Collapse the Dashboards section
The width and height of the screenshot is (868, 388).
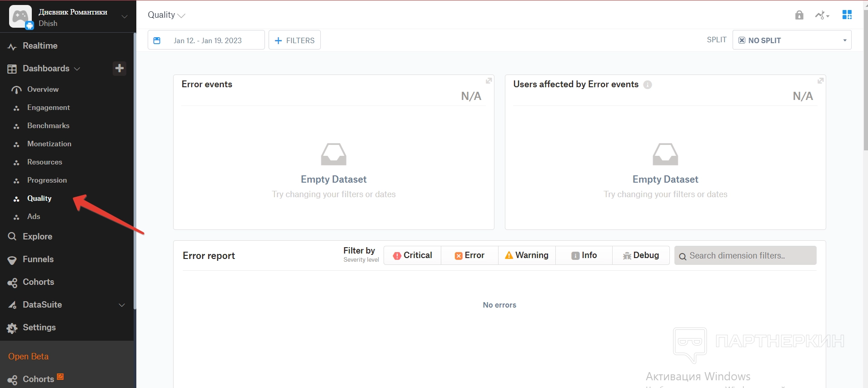coord(77,69)
